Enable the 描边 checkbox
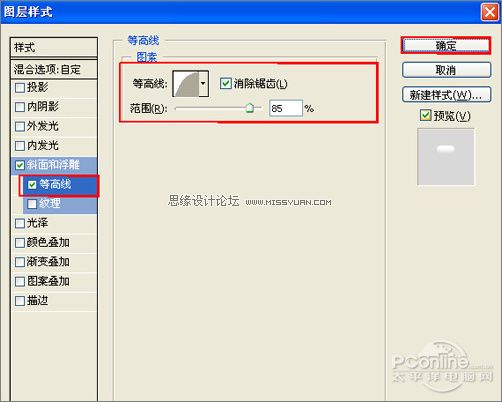The image size is (502, 402). pos(20,301)
